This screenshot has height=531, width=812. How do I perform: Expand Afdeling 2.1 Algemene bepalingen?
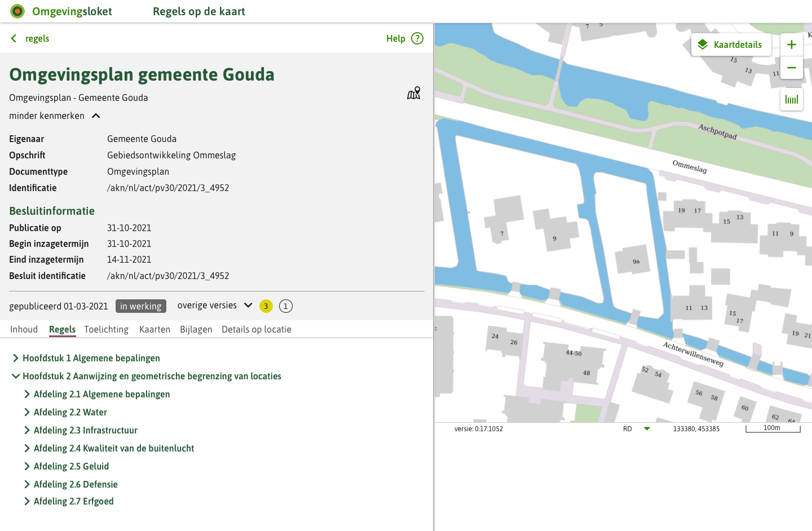click(27, 394)
